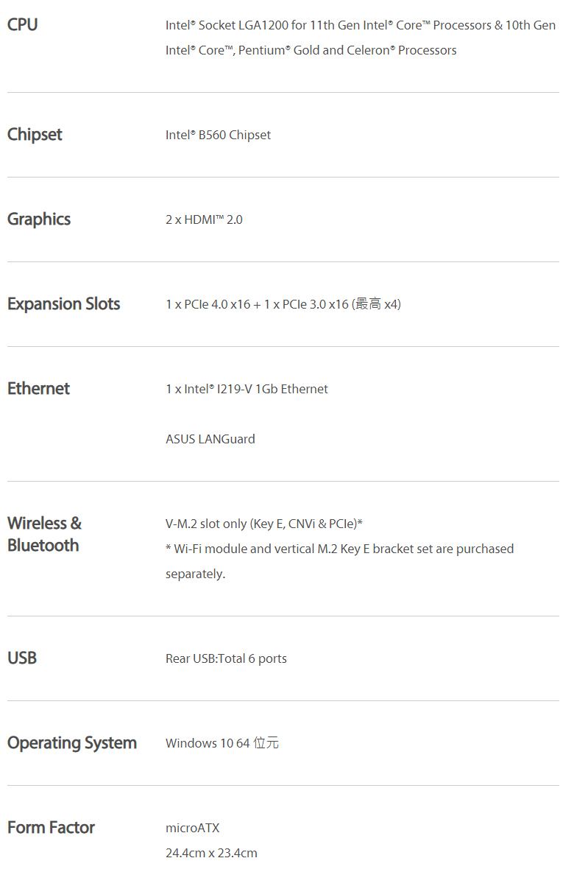Select the Rear USB Total 6 ports text

click(226, 659)
